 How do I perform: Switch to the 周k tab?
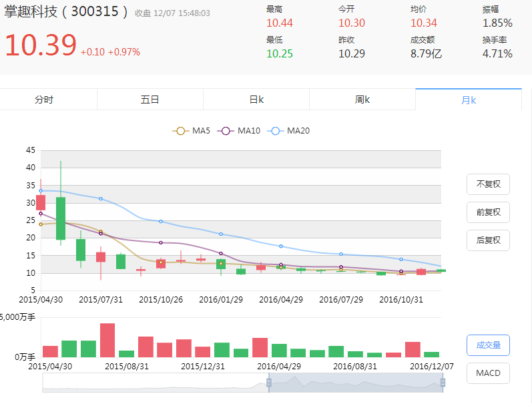(362, 99)
